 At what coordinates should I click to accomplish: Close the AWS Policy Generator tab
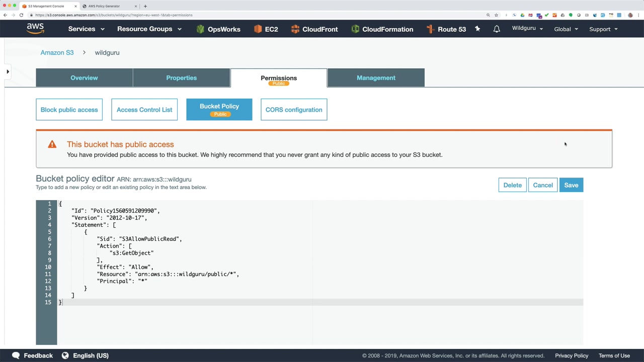136,6
